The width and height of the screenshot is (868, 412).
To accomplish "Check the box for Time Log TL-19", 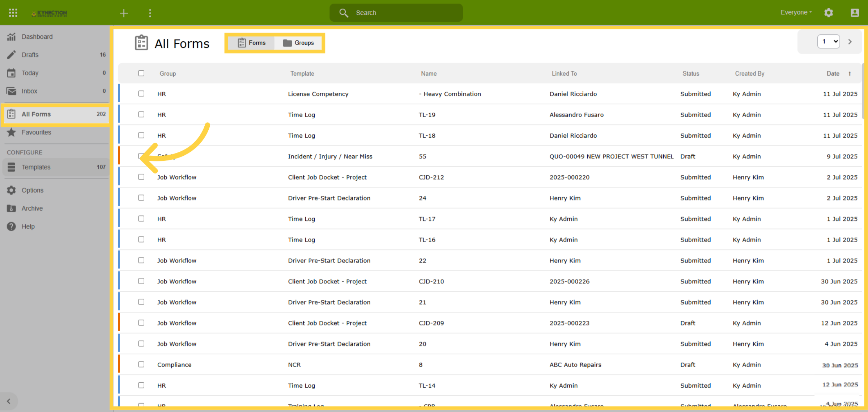I will pyautogui.click(x=141, y=114).
